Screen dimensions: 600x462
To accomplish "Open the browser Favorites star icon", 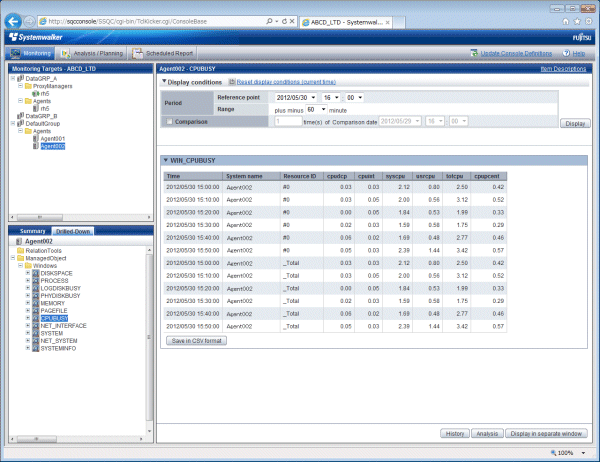I will [x=577, y=21].
